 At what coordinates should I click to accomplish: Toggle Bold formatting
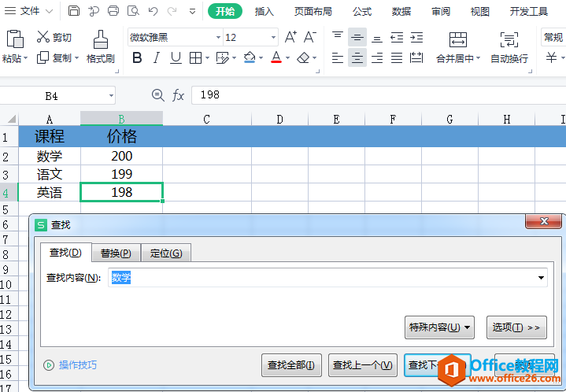point(137,57)
